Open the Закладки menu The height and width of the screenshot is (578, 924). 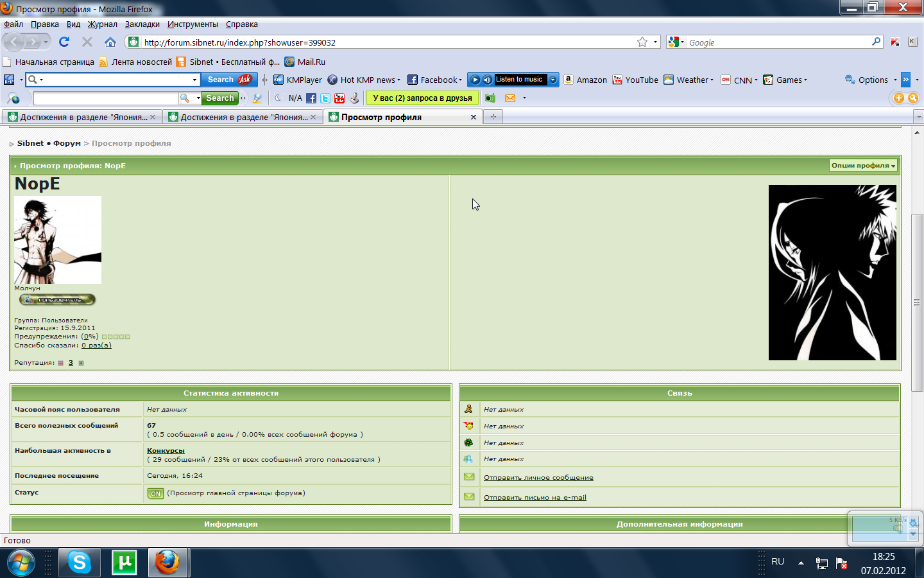142,24
